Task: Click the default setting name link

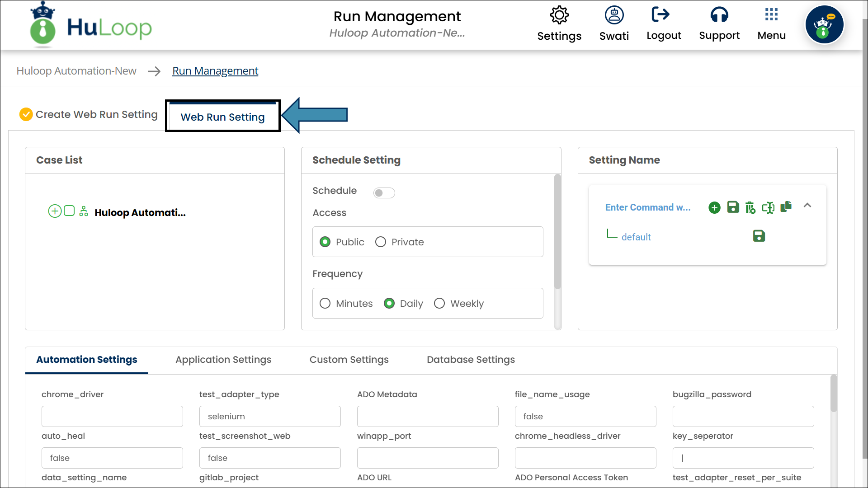Action: [636, 237]
